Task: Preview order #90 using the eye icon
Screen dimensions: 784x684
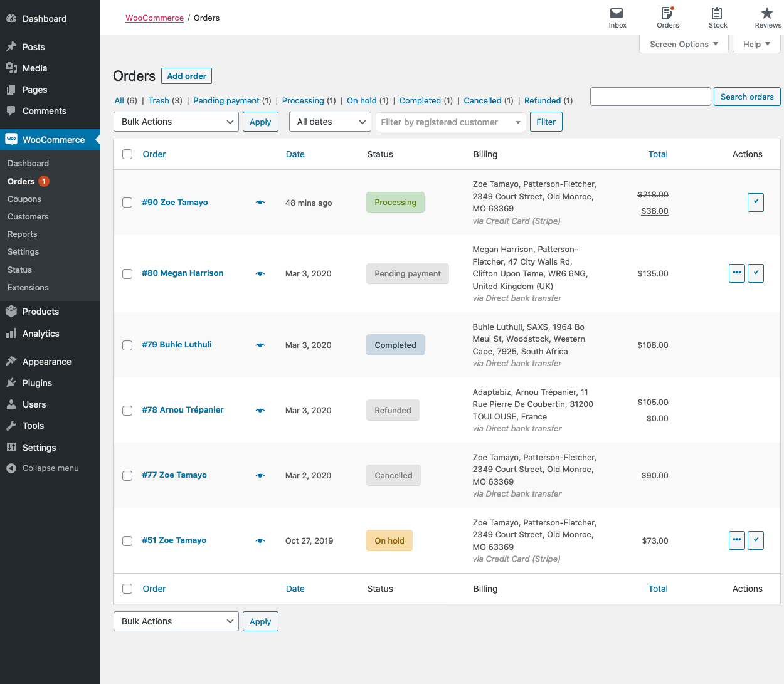Action: [x=260, y=202]
